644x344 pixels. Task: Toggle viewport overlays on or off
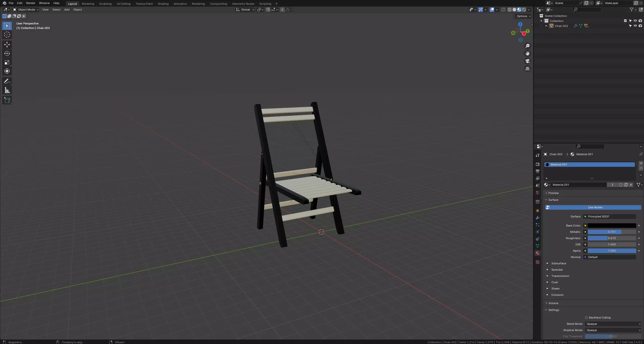(492, 10)
